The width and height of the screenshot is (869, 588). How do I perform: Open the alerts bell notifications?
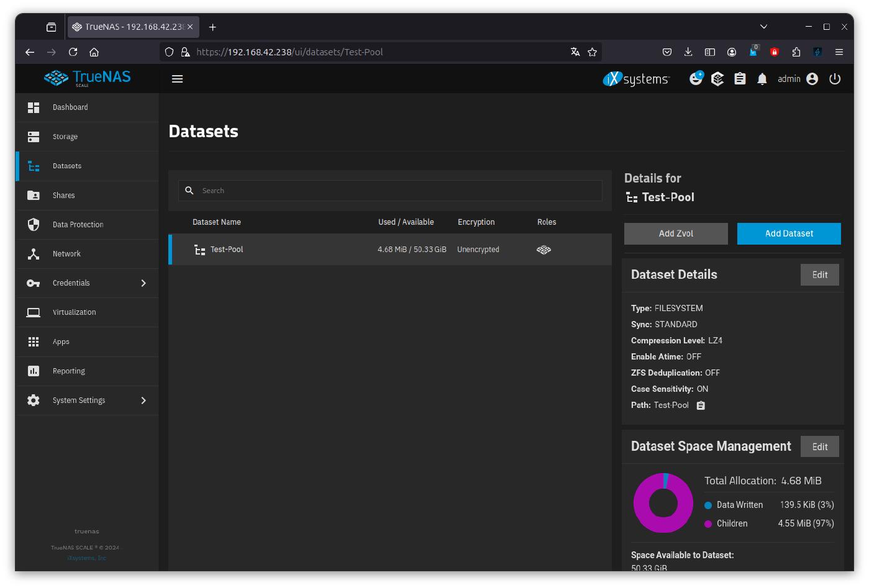tap(762, 79)
